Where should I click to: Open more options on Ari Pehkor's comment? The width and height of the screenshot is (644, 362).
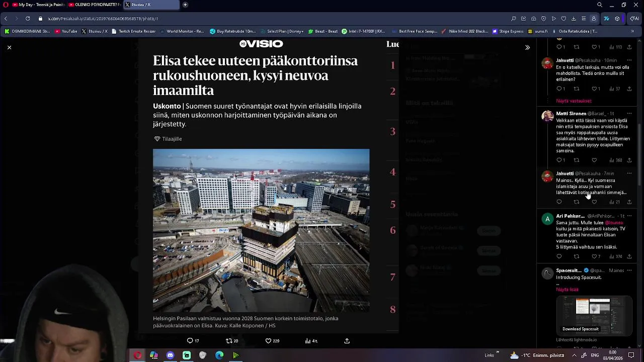click(x=629, y=216)
